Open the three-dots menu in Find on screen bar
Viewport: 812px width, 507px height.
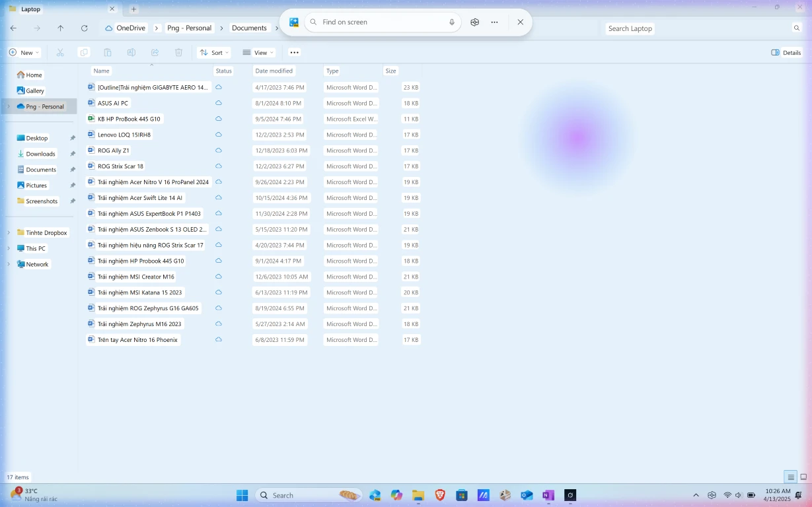[494, 22]
